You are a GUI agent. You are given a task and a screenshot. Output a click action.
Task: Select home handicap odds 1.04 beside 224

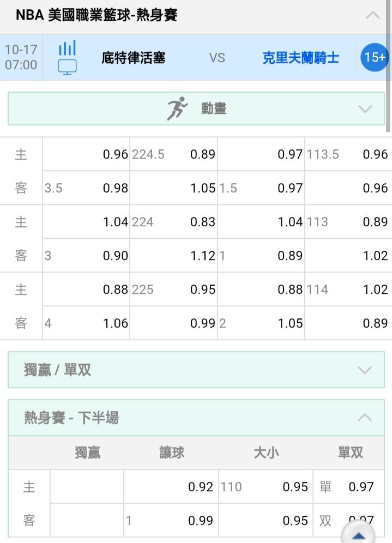click(x=86, y=222)
